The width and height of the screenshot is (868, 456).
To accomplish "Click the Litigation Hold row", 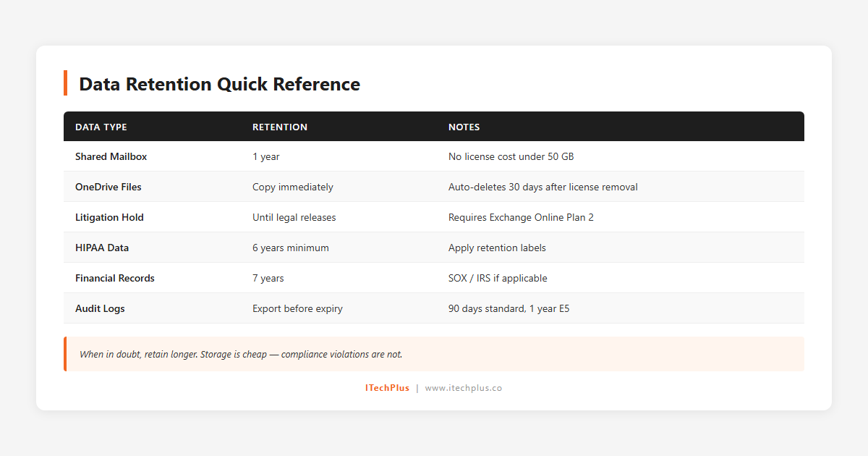I will pyautogui.click(x=109, y=217).
